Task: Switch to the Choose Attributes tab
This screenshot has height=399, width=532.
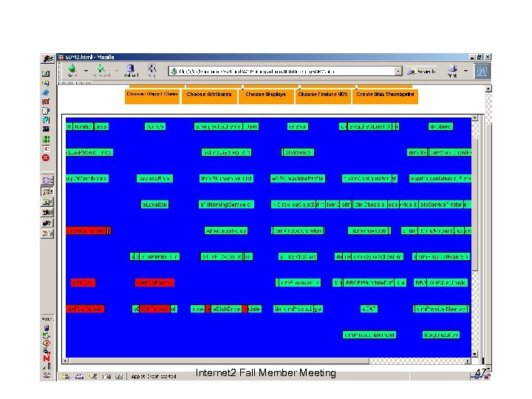Action: point(209,96)
